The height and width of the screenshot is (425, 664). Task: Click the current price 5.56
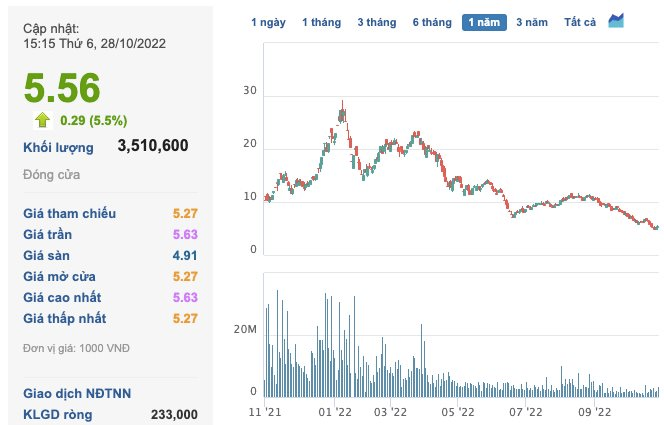point(62,89)
